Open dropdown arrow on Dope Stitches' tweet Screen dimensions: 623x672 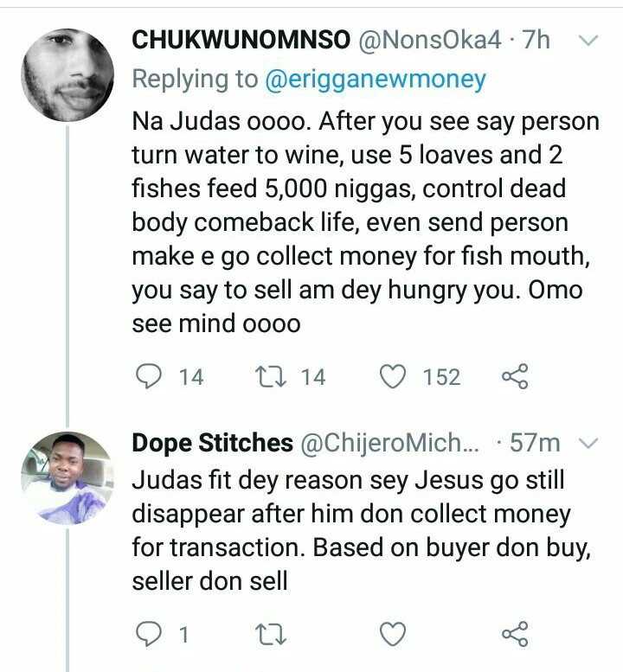coord(588,444)
